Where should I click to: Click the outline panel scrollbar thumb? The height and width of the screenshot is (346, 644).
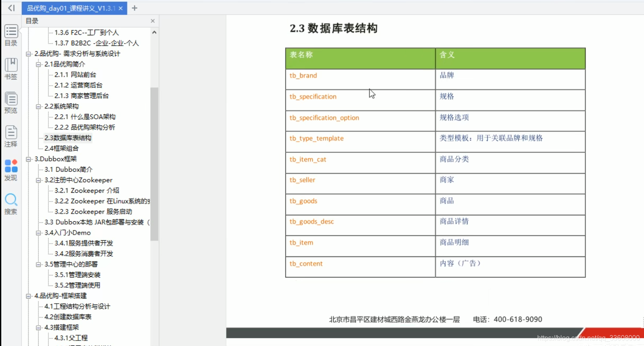154,164
